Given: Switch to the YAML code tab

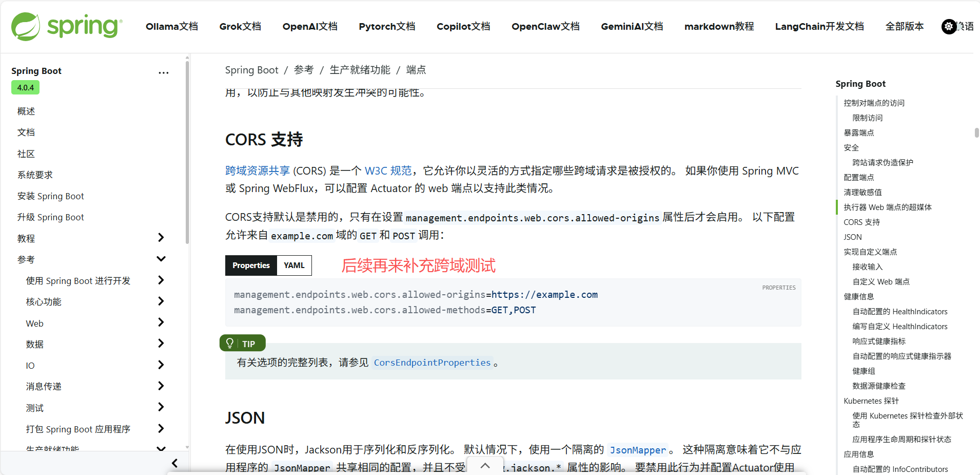Looking at the screenshot, I should [x=294, y=265].
